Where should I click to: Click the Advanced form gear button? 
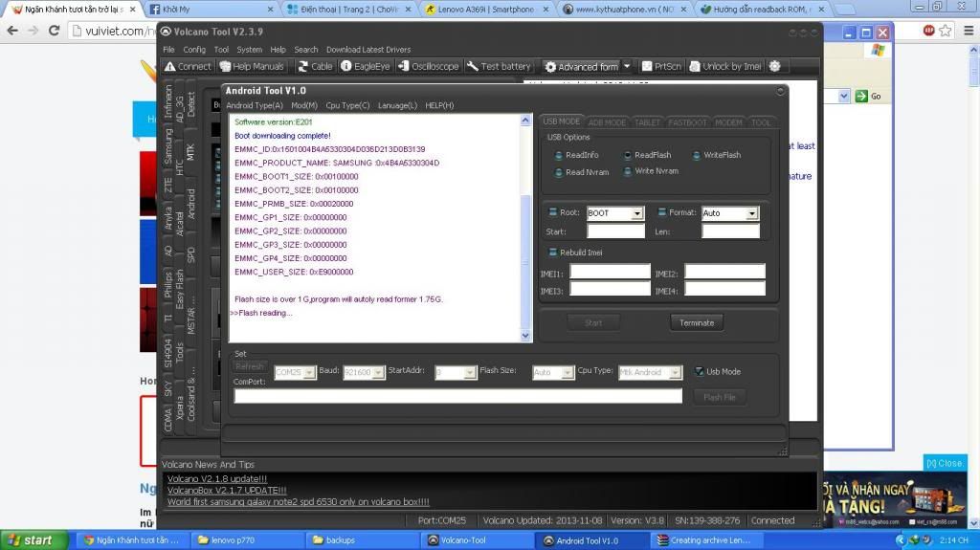tap(581, 66)
